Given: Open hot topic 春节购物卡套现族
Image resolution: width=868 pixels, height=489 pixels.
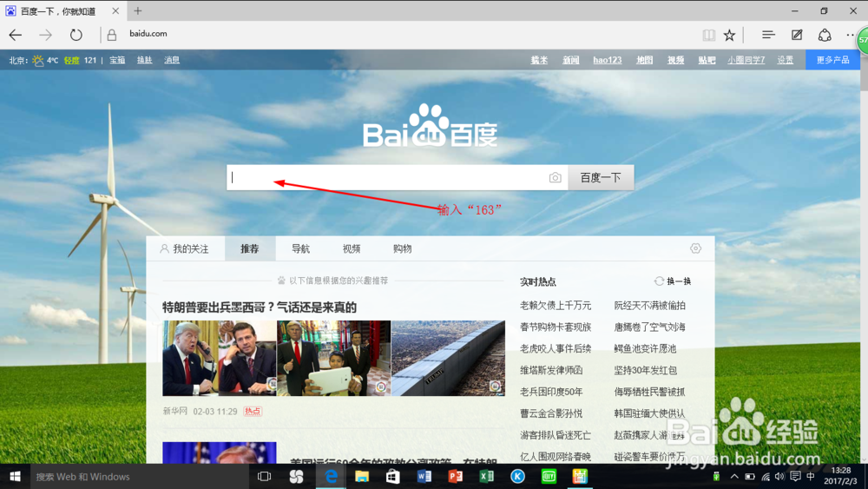Looking at the screenshot, I should click(x=556, y=327).
